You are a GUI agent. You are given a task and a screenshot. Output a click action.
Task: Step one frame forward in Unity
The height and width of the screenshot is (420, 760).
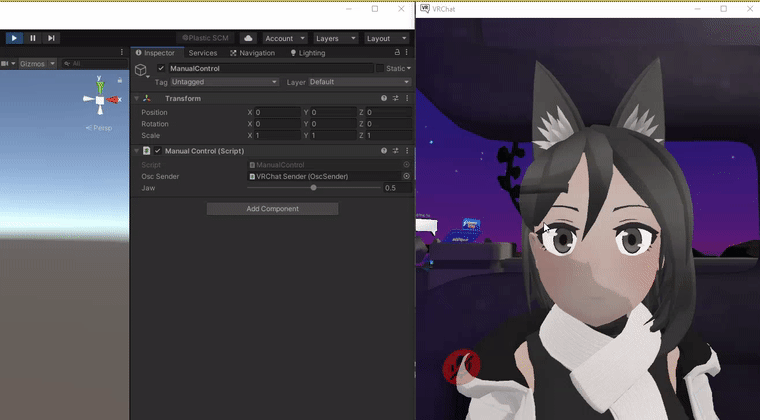pyautogui.click(x=51, y=38)
